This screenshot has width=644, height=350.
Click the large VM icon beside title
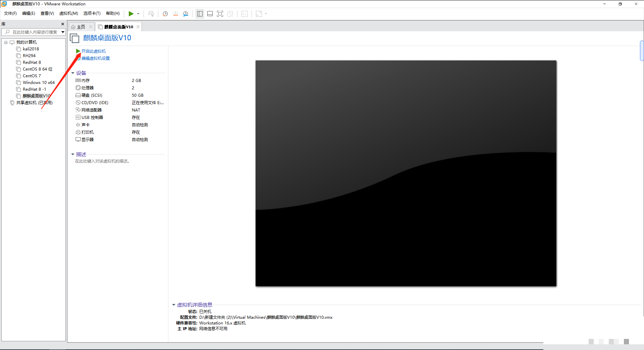[x=75, y=38]
